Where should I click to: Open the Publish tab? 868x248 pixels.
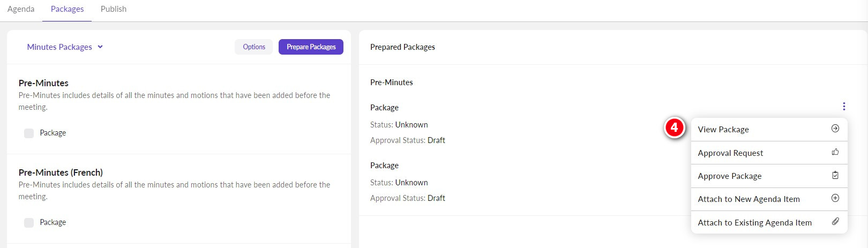tap(114, 9)
